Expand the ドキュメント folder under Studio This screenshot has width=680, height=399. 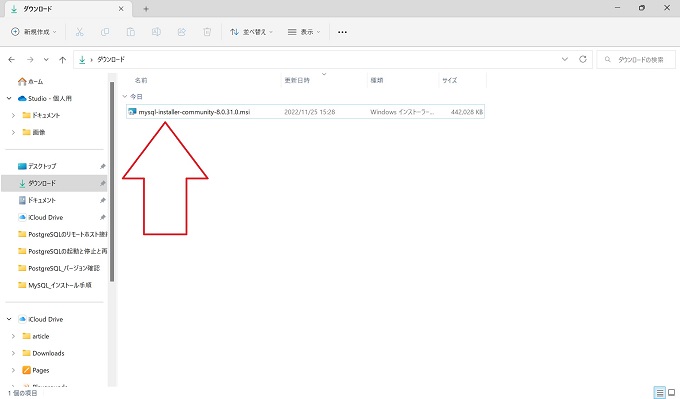(13, 115)
